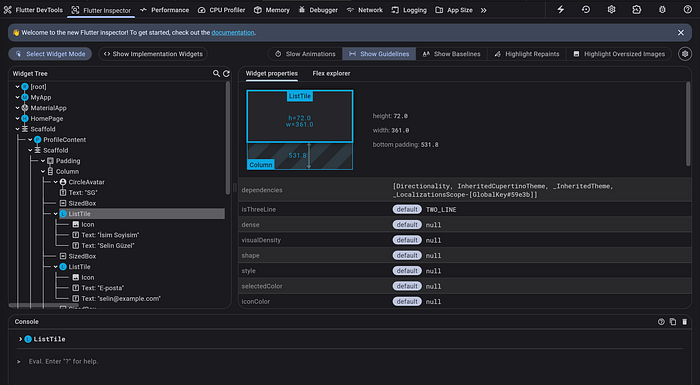The width and height of the screenshot is (700, 385).
Task: Open the DevTools extensions icon
Action: point(637,9)
